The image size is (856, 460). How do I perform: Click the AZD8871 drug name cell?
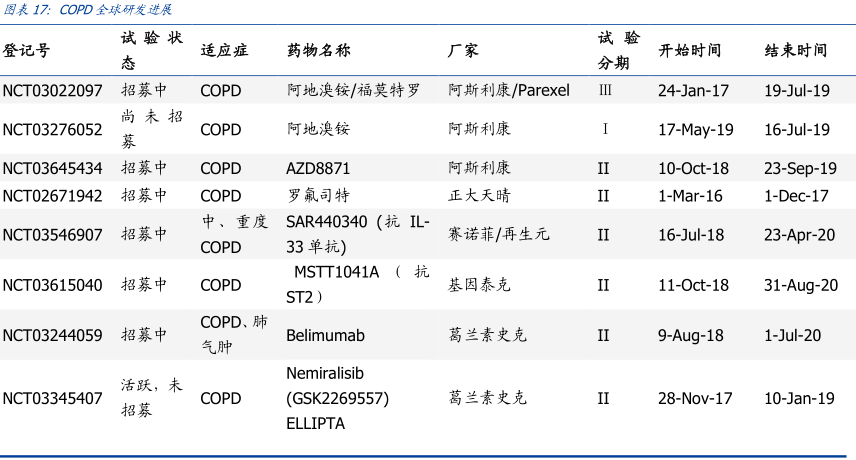(318, 168)
